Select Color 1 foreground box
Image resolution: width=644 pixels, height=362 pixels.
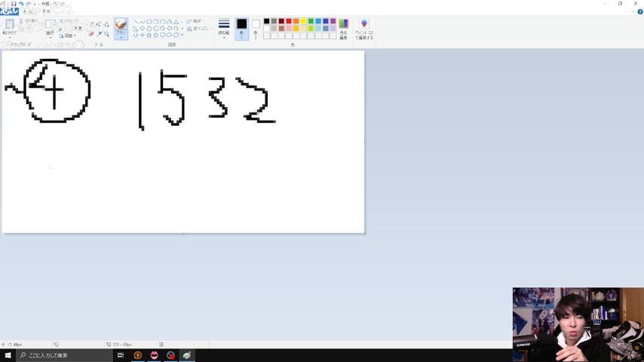pos(241,29)
